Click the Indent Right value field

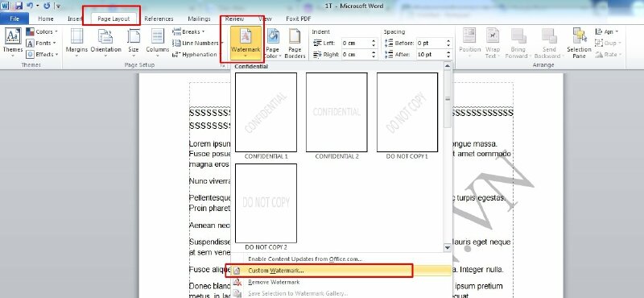357,54
